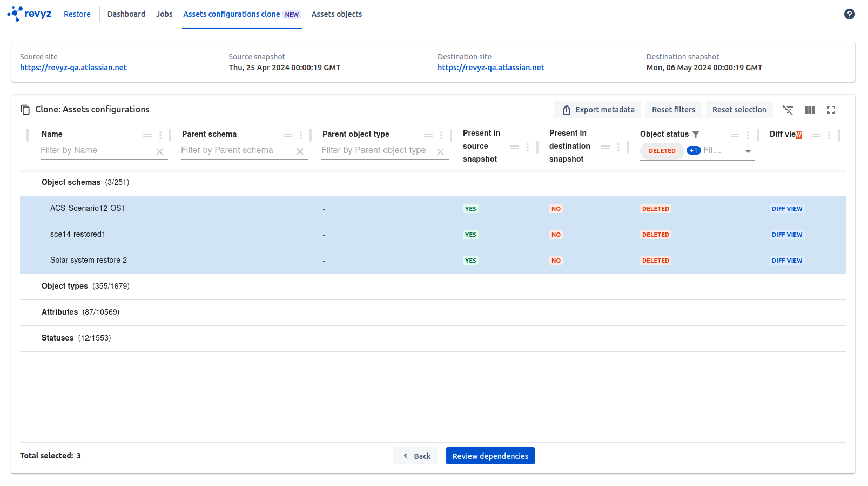Open the help question mark icon
Image resolution: width=868 pixels, height=486 pixels.
[849, 14]
